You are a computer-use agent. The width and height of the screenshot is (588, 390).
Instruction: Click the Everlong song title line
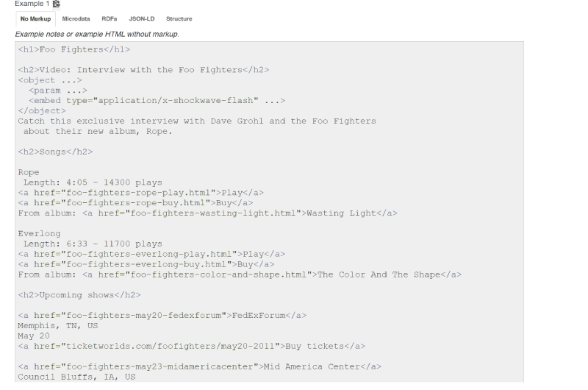coord(39,234)
